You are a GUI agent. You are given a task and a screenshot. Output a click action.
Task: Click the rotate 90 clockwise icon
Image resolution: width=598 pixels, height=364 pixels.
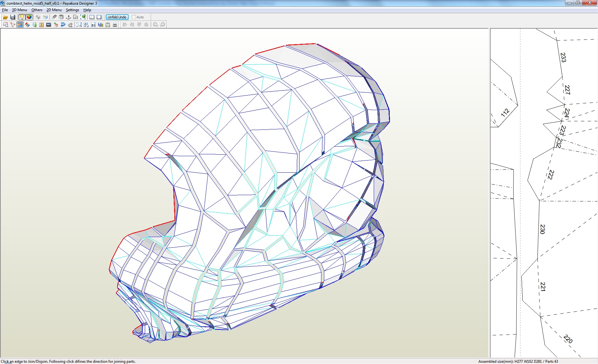[x=163, y=25]
